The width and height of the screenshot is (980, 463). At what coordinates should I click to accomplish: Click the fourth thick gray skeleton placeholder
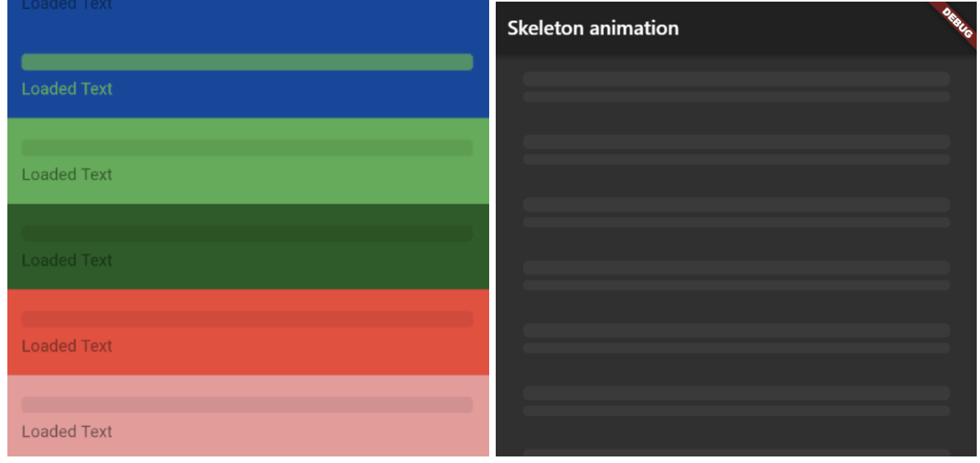pyautogui.click(x=736, y=267)
